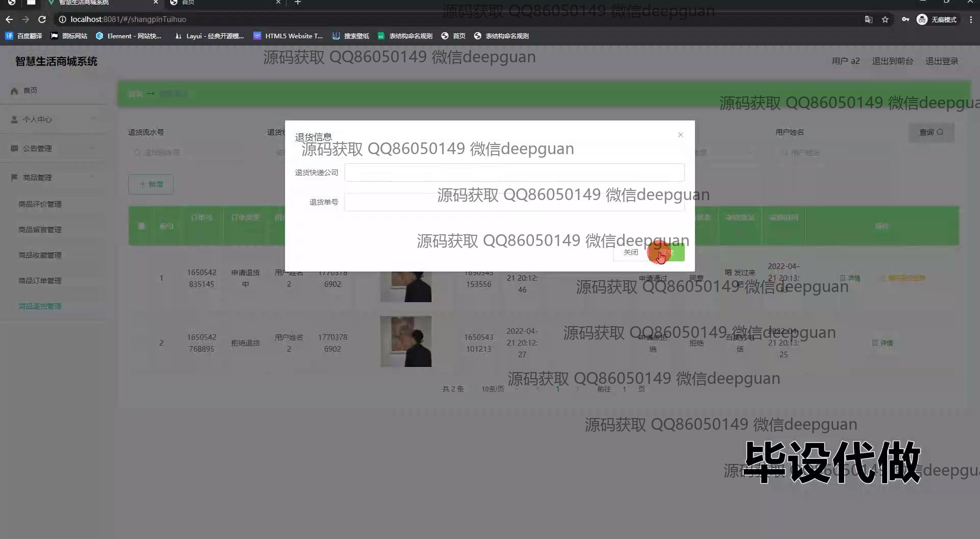Click the browser back arrow

point(9,19)
